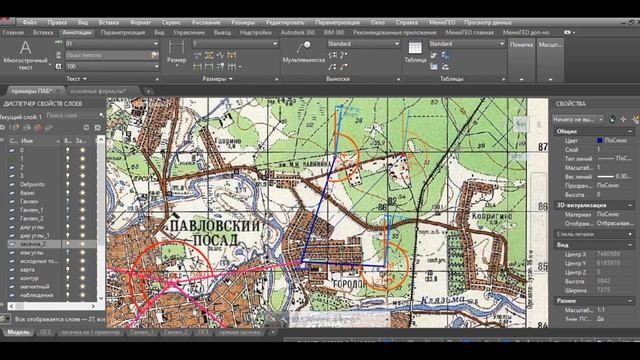Click the third dimension icon in bottom row
Screen dimensions: 640x360
(220, 67)
